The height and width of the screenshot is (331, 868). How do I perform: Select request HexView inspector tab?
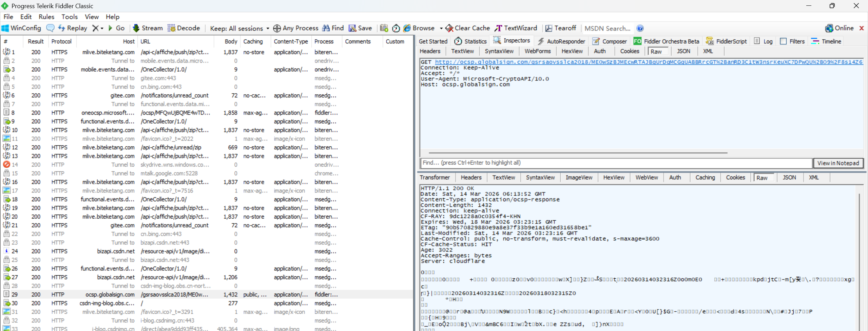tap(572, 51)
